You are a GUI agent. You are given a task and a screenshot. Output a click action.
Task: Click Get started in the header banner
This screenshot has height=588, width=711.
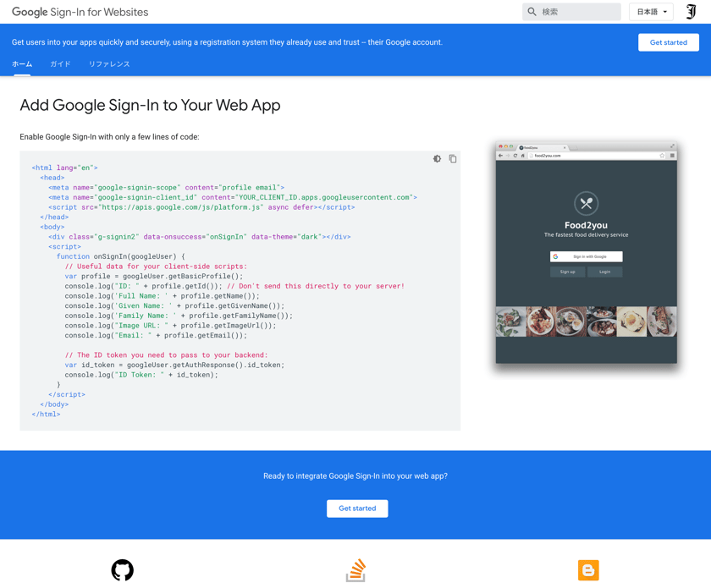pyautogui.click(x=669, y=42)
